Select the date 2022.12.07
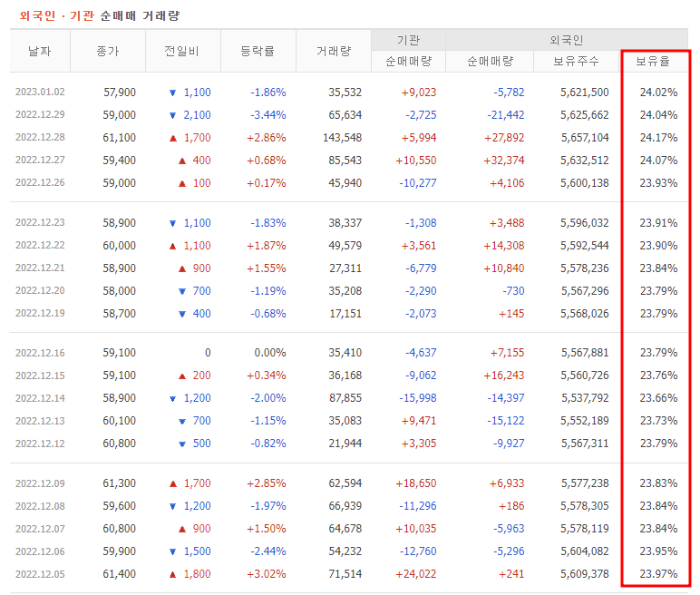700x595 pixels. click(40, 529)
